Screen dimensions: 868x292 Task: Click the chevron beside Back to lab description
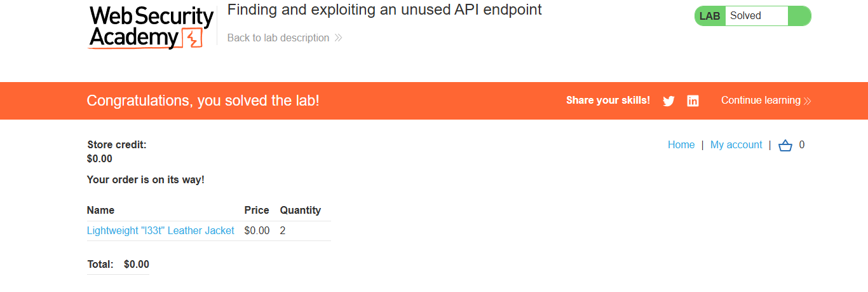339,38
